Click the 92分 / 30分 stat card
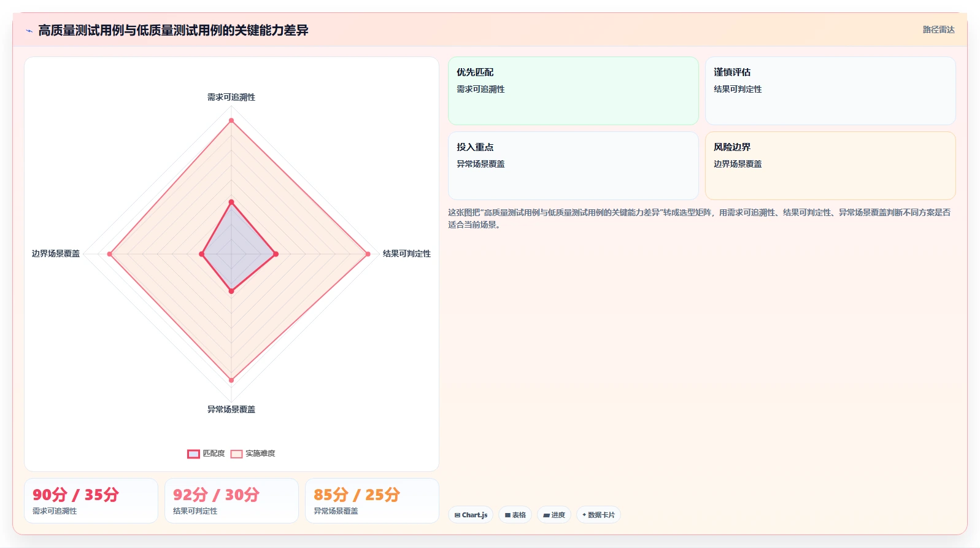Viewport: 980px width, 548px height. pos(231,501)
